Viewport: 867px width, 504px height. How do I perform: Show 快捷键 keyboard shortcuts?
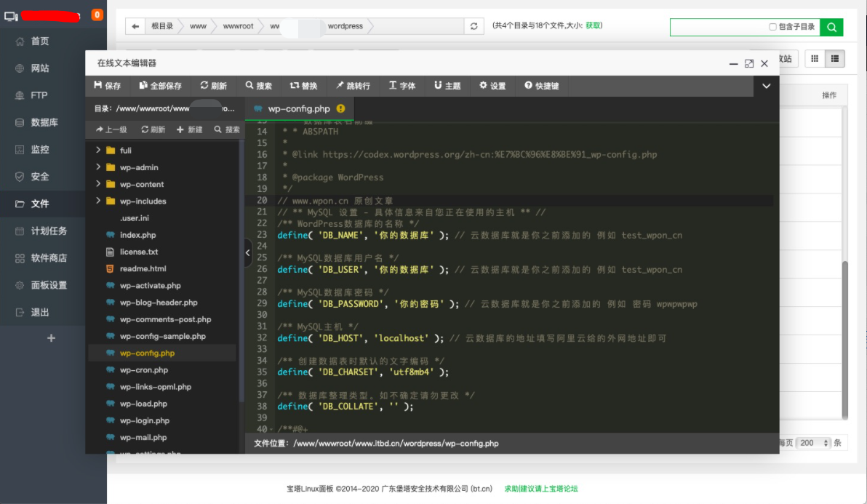click(x=542, y=86)
